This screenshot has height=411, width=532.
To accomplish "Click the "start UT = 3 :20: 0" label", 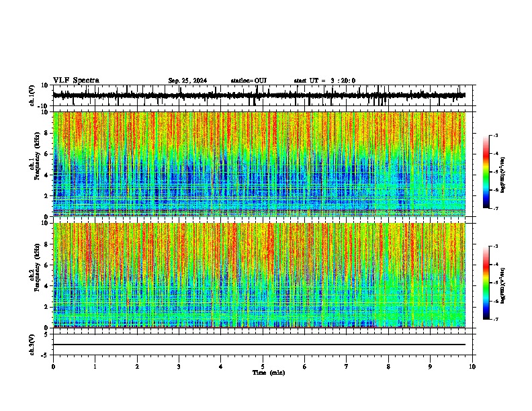I will coord(324,81).
